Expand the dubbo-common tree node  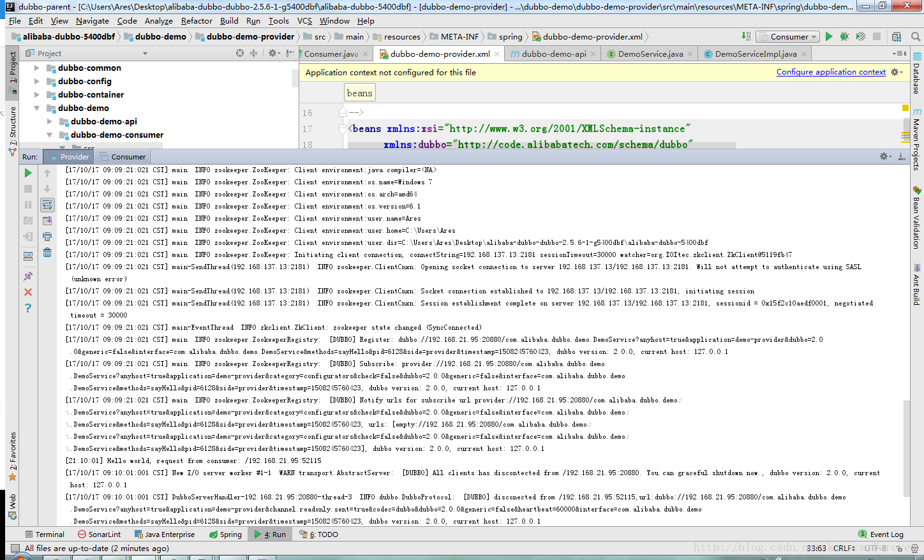[x=36, y=68]
